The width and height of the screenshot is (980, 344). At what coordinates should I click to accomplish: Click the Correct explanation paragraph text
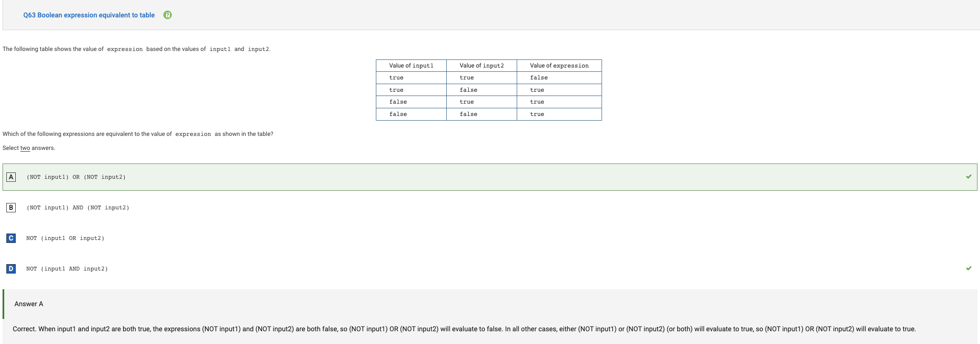click(x=464, y=329)
